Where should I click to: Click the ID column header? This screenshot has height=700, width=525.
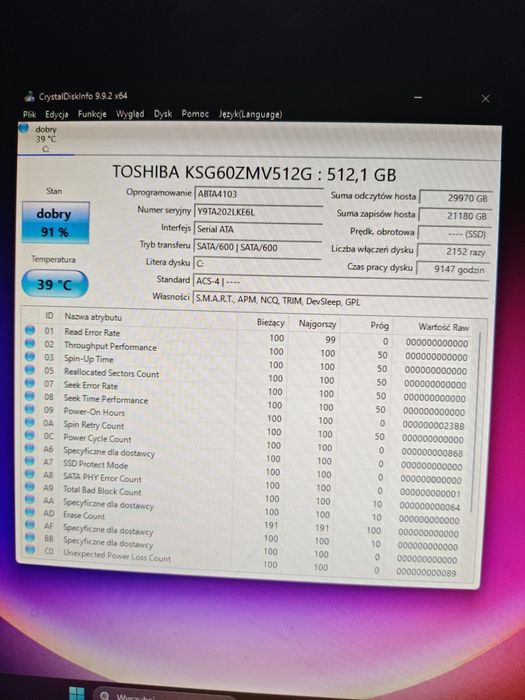click(x=49, y=316)
